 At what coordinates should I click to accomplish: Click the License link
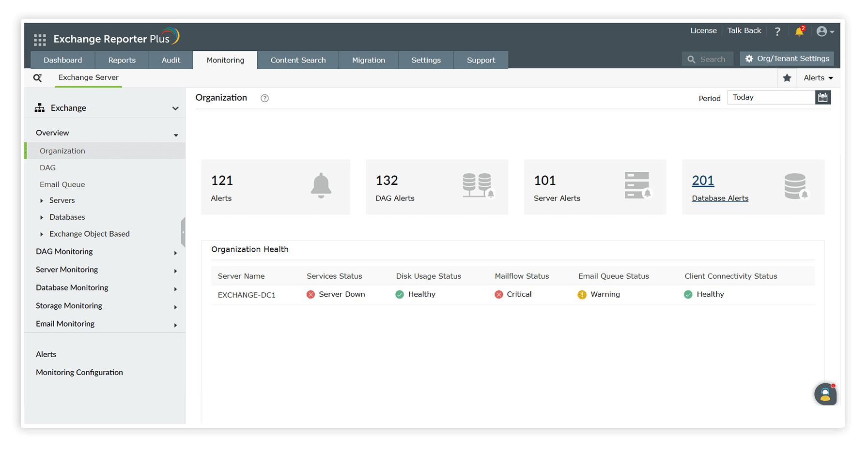703,30
